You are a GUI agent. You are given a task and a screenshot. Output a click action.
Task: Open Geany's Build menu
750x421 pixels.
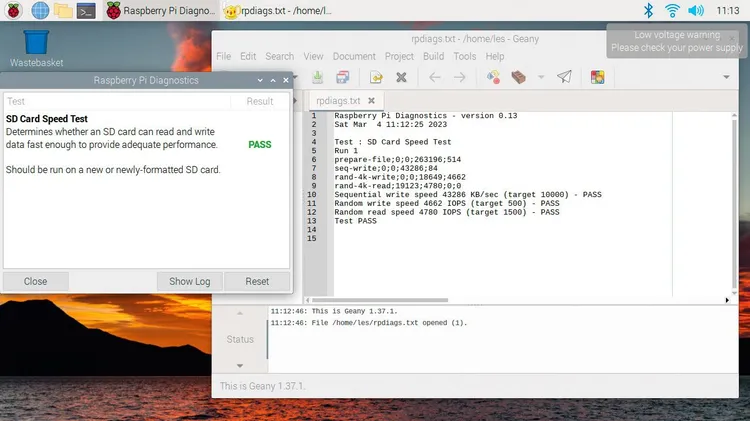click(x=433, y=56)
